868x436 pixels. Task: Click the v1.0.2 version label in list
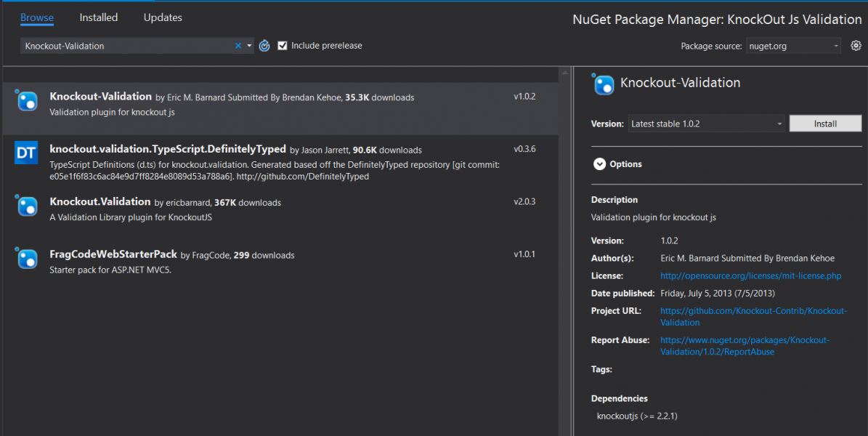524,97
